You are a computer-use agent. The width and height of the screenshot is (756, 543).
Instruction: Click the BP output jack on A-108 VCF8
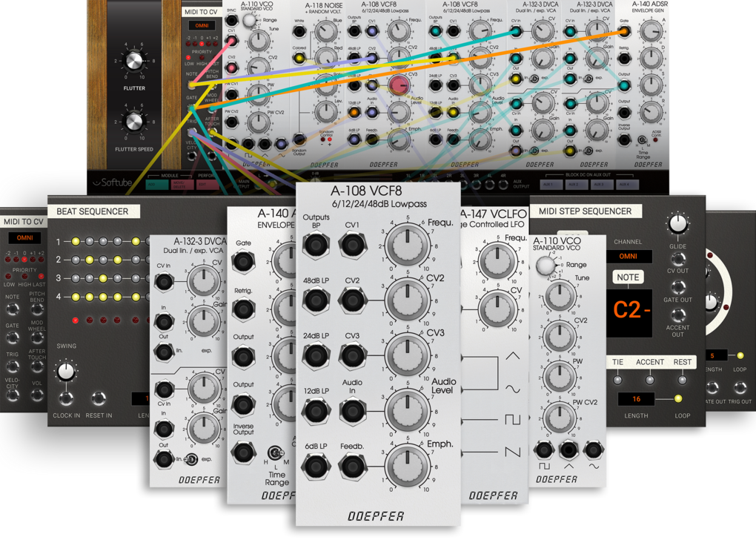(316, 246)
